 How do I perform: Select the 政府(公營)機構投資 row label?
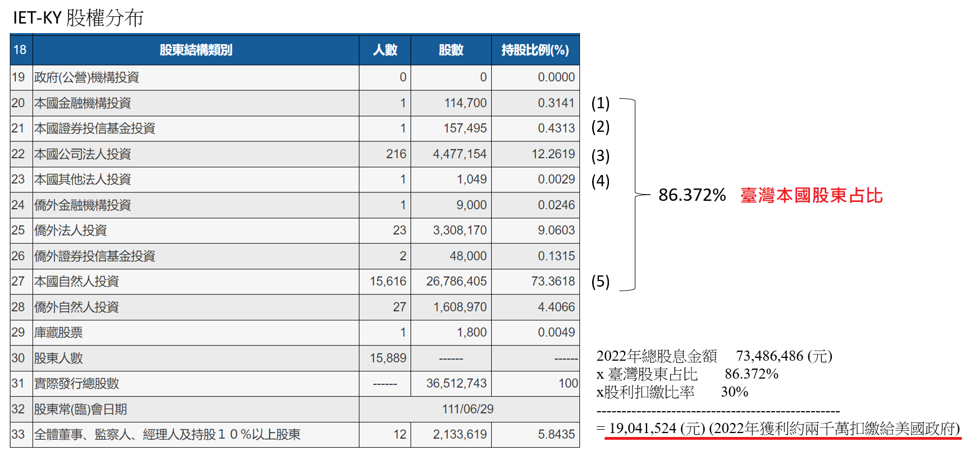coord(86,77)
